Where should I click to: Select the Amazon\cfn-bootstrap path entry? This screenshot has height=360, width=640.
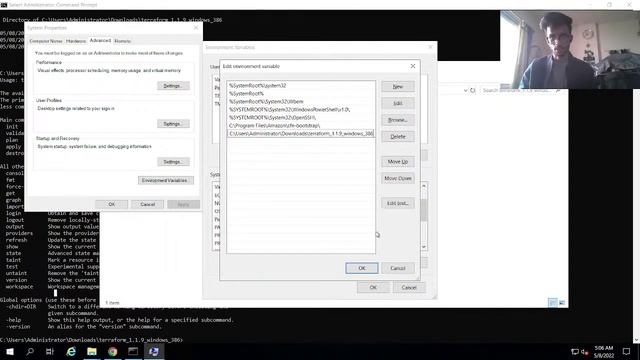click(301, 125)
